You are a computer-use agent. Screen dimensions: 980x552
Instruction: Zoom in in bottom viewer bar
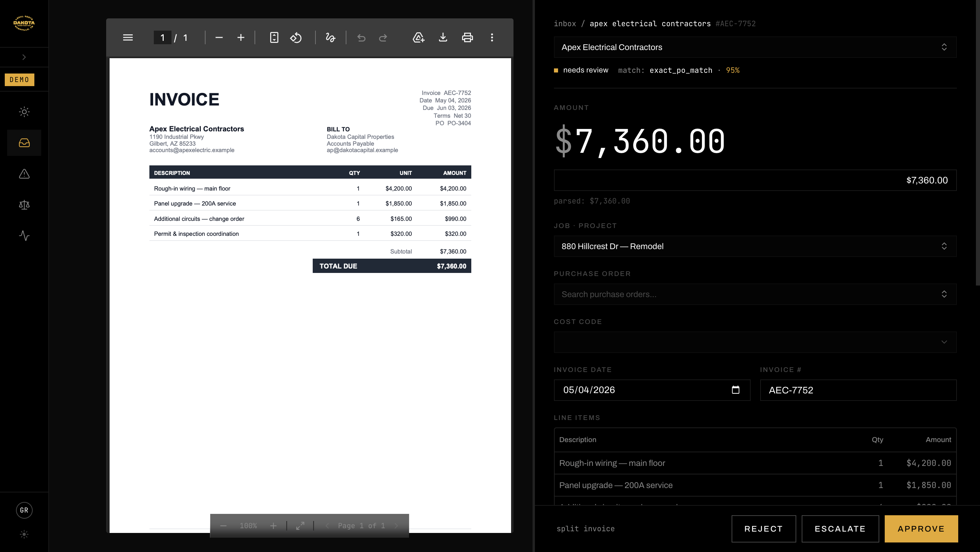pos(273,526)
